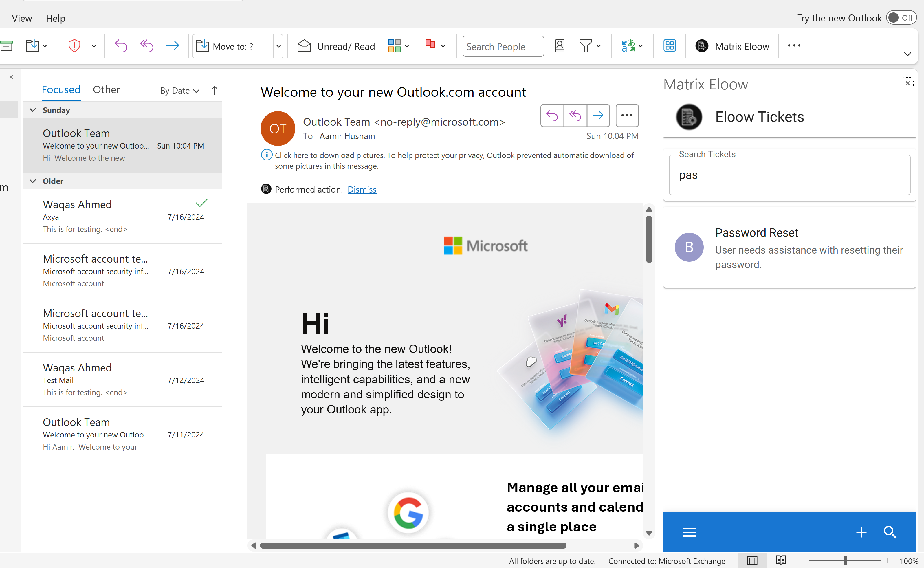
Task: Click Reply arrow in the ribbon
Action: (x=121, y=46)
